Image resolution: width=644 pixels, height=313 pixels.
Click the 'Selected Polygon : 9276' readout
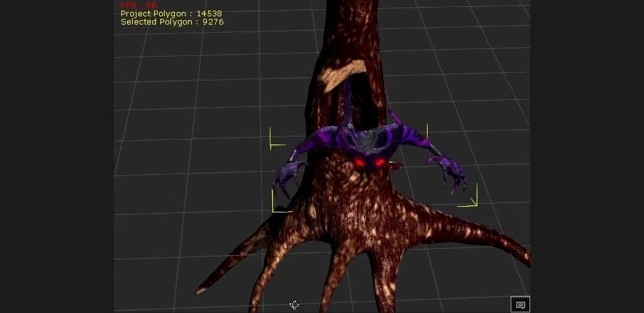coord(172,22)
